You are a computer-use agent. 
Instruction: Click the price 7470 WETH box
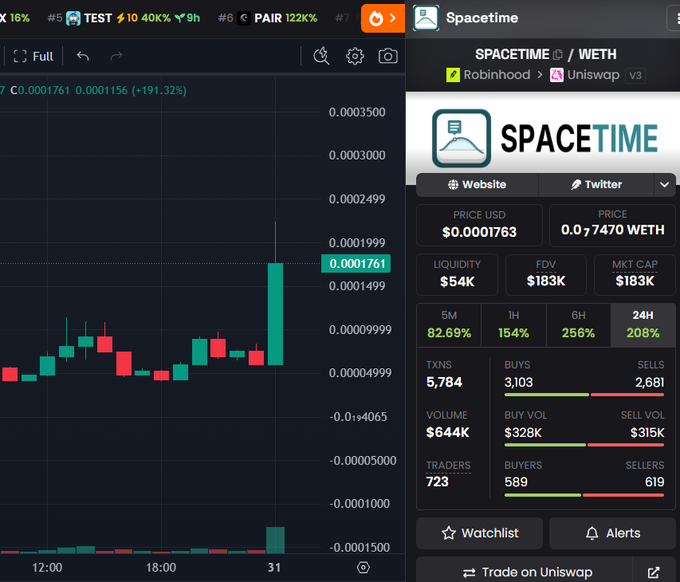tap(612, 225)
